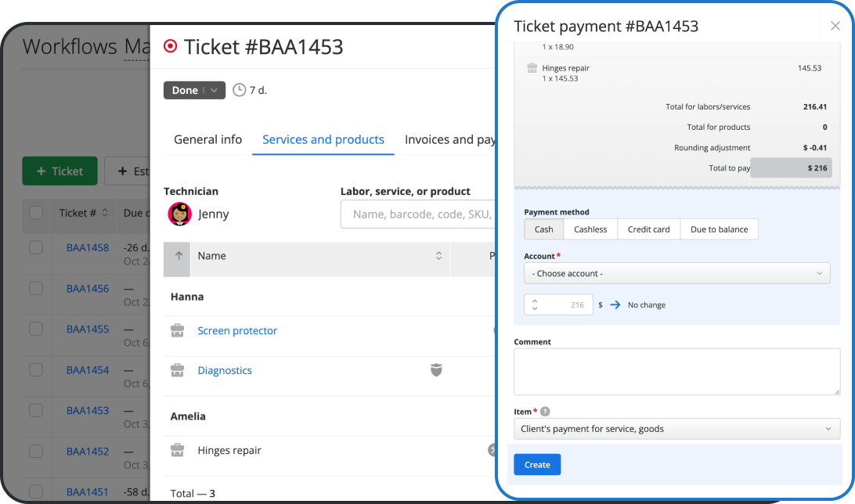Click into the Comment text area
The width and height of the screenshot is (855, 504).
point(676,372)
